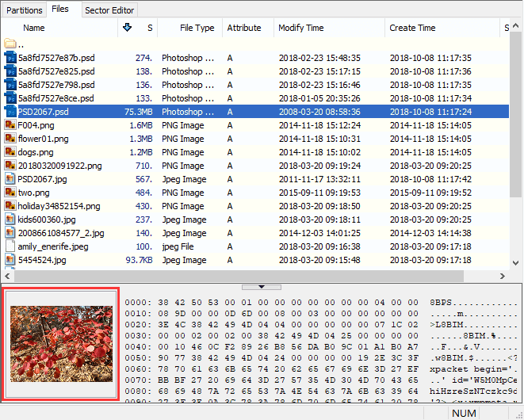Screen dimensions: 524x420
Task: Click the amily_enerife.jpeg blank file icon
Action: (10, 246)
